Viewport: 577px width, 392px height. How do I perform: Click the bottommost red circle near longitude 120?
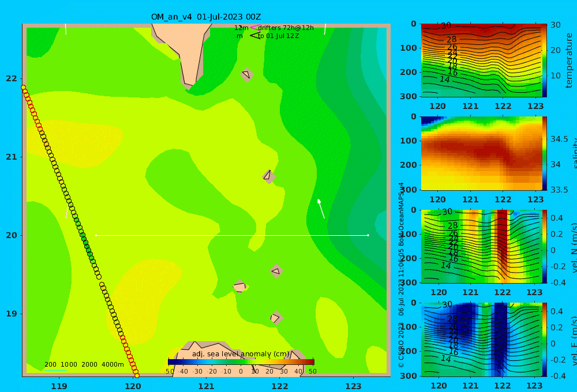[137, 375]
